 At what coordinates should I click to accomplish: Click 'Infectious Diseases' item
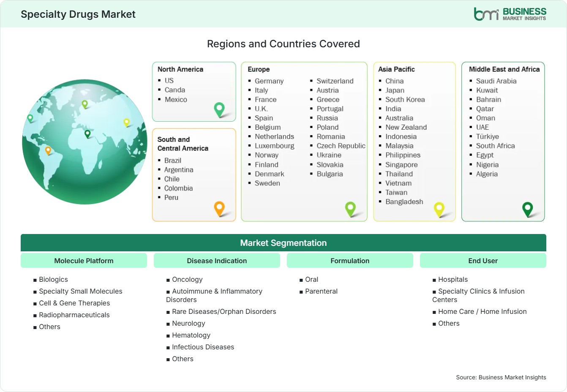[203, 347]
